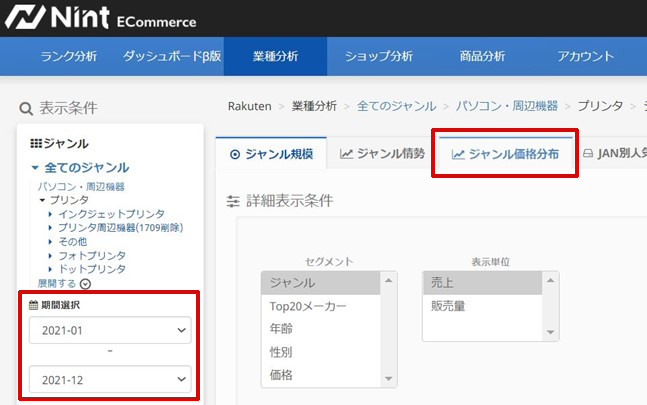
Task: Open the start period dropdown showing 2021-01
Action: coord(109,330)
